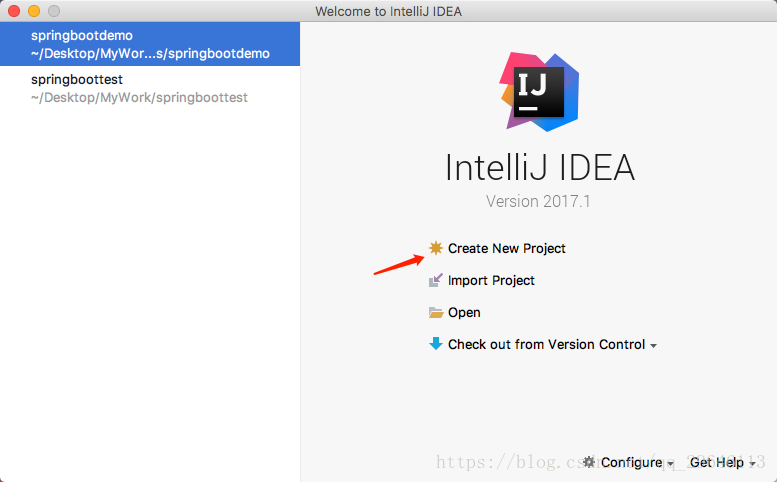Image resolution: width=777 pixels, height=482 pixels.
Task: Select the springboottest recent project
Action: pyautogui.click(x=150, y=88)
